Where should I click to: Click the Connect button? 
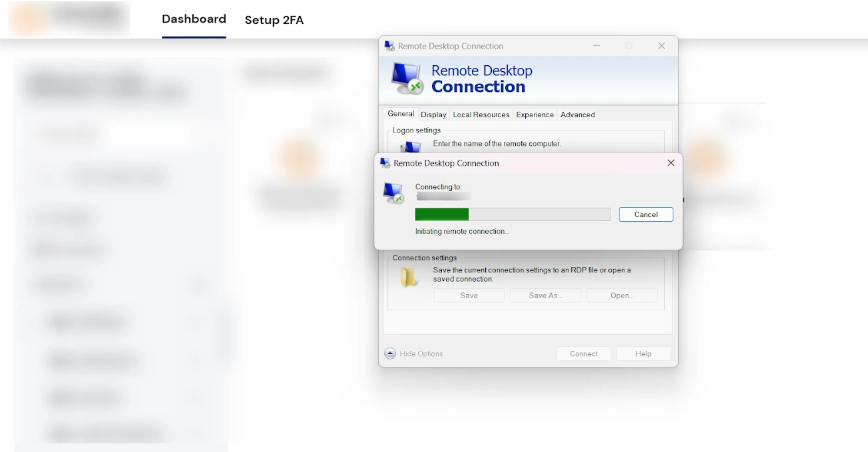[x=584, y=353]
